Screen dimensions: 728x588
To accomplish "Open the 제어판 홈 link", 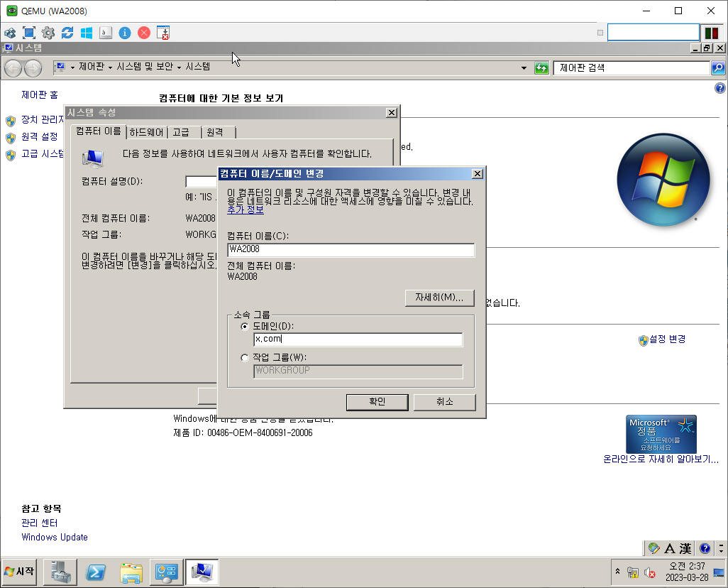I will coord(40,95).
